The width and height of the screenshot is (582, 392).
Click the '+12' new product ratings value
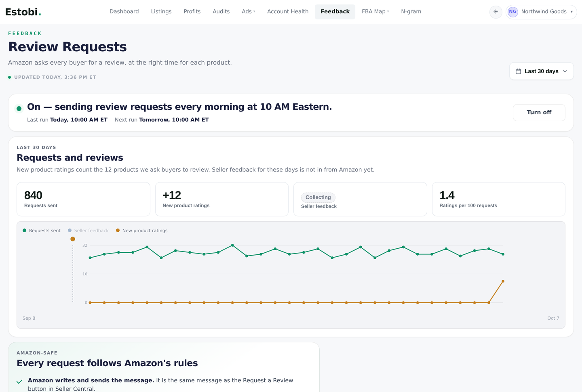[172, 195]
